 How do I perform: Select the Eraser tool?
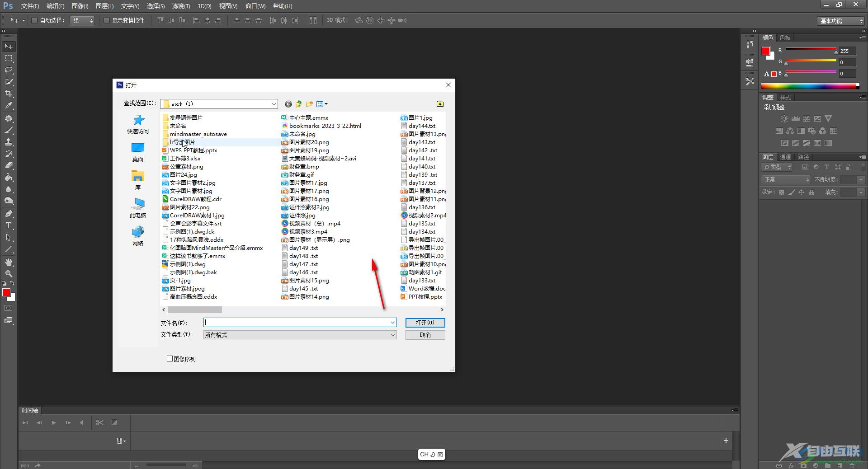pyautogui.click(x=9, y=165)
